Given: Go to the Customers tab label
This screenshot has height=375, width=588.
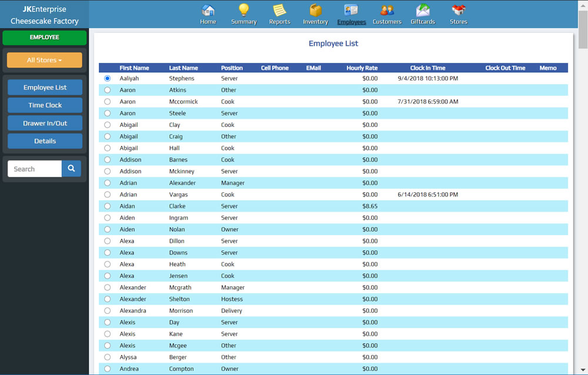Looking at the screenshot, I should 387,22.
